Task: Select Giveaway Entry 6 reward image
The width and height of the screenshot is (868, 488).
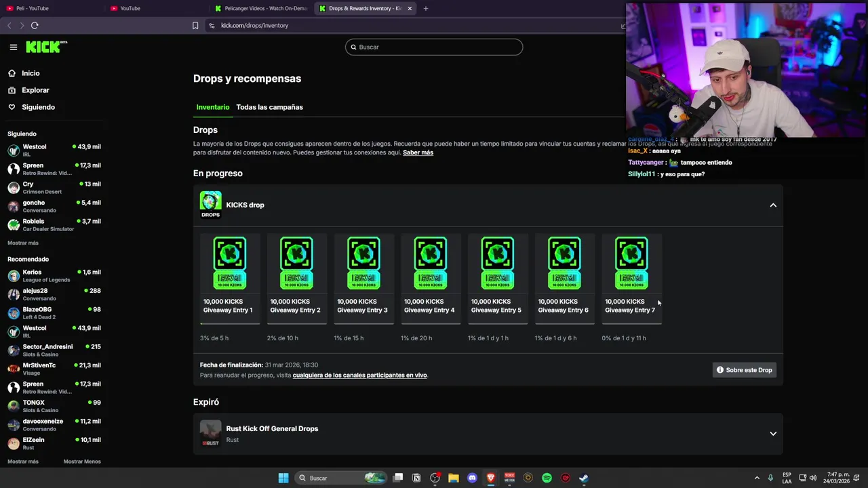Action: tap(564, 263)
